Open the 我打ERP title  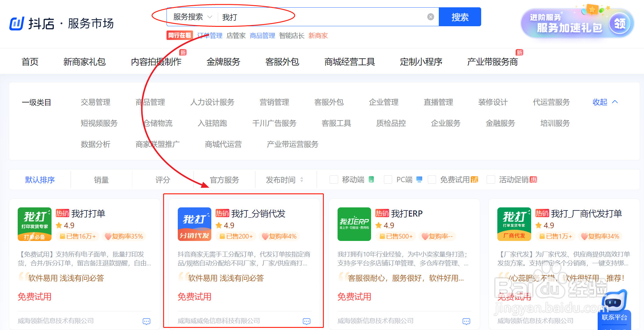tap(407, 213)
